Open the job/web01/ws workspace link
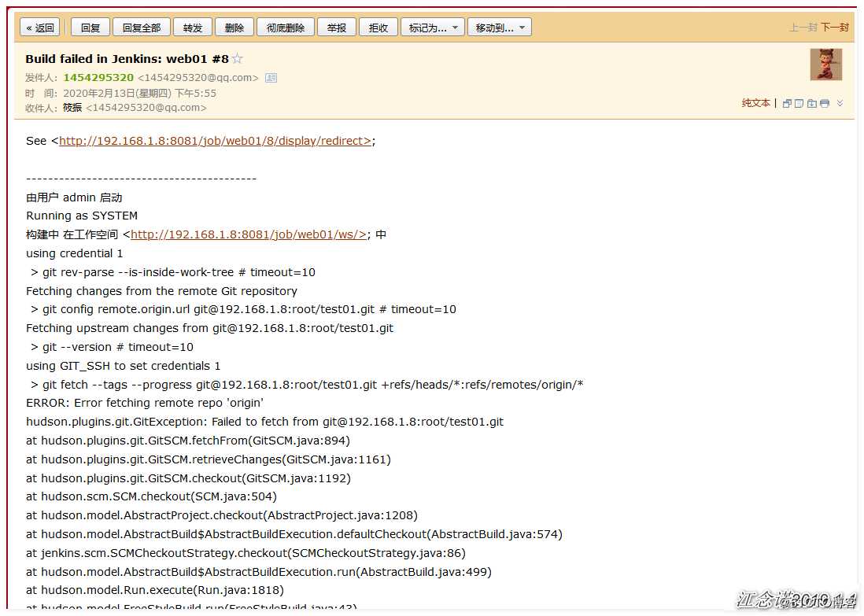The height and width of the screenshot is (616, 864). 249,234
